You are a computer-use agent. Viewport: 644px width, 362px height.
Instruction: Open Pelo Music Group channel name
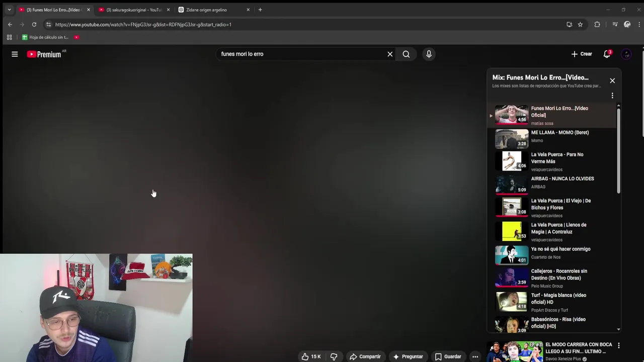(547, 286)
